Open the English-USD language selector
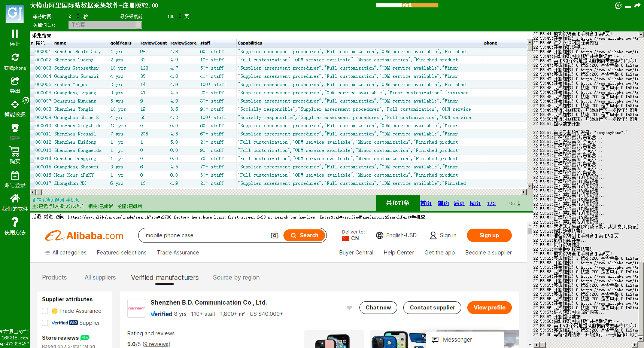Screen dimensions: 644x348 point(396,235)
